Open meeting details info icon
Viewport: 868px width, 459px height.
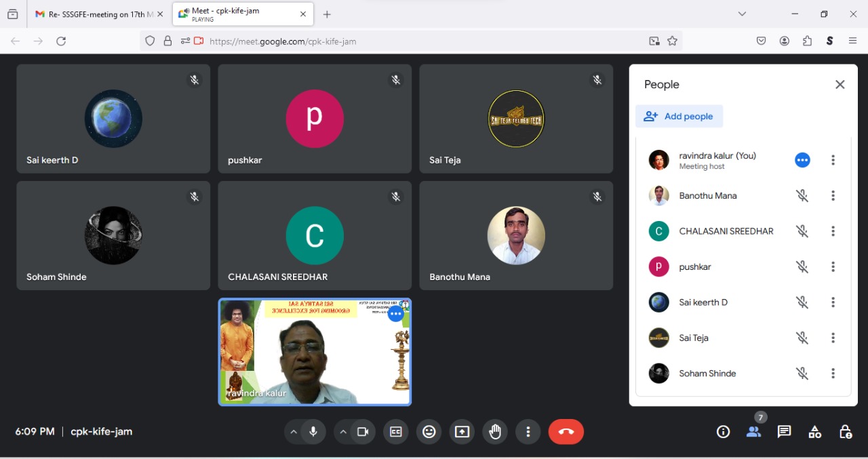723,432
